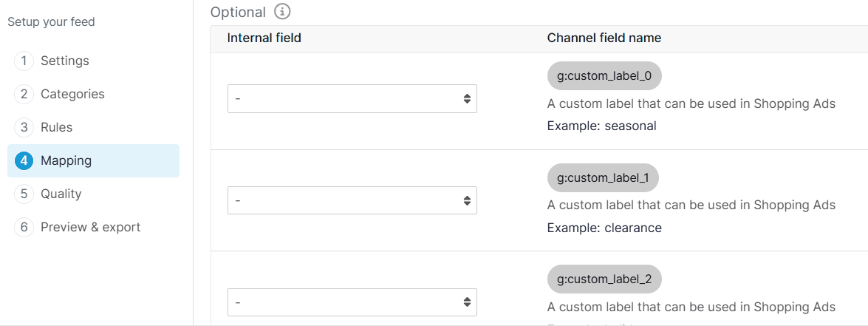Click the step 1 circle icon

tap(24, 61)
